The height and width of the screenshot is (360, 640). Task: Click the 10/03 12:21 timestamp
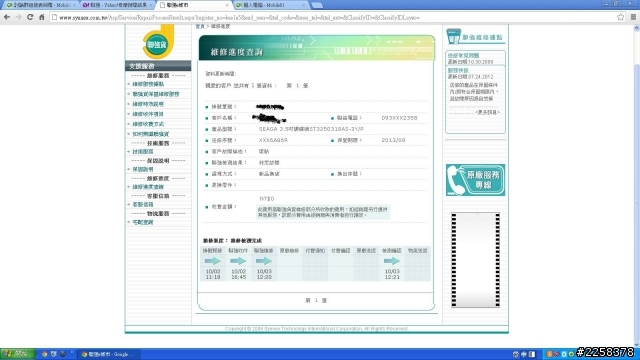click(x=392, y=274)
